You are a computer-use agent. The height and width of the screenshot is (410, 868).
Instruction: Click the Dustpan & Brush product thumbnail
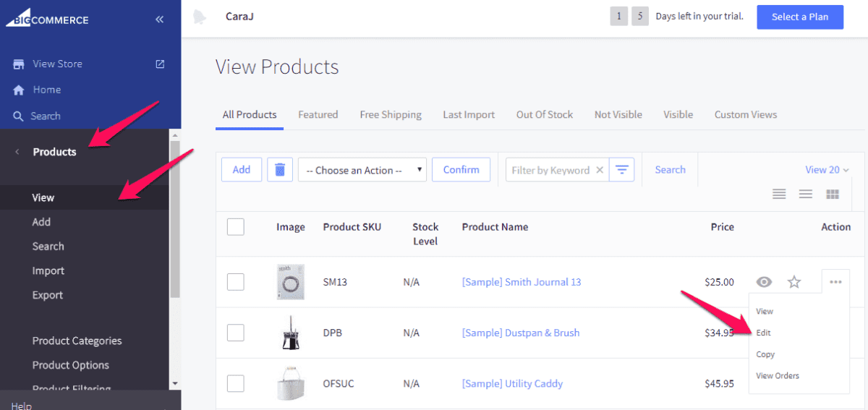click(291, 333)
